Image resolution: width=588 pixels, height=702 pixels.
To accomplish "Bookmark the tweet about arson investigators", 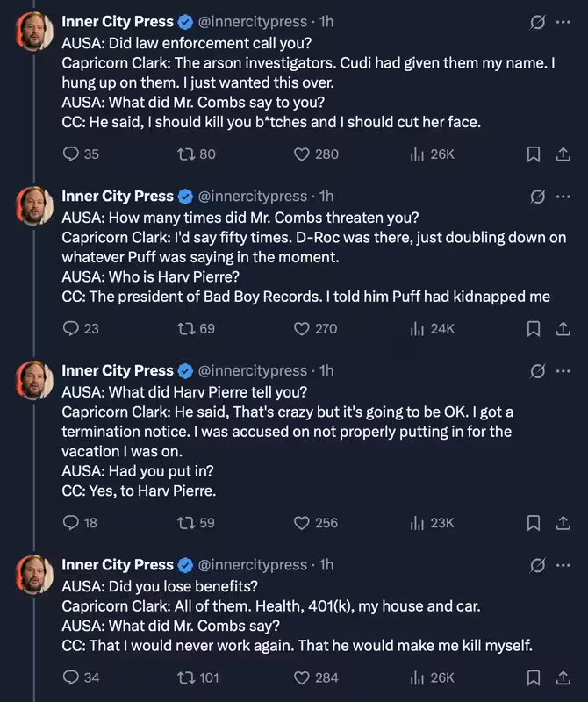I will pyautogui.click(x=533, y=154).
